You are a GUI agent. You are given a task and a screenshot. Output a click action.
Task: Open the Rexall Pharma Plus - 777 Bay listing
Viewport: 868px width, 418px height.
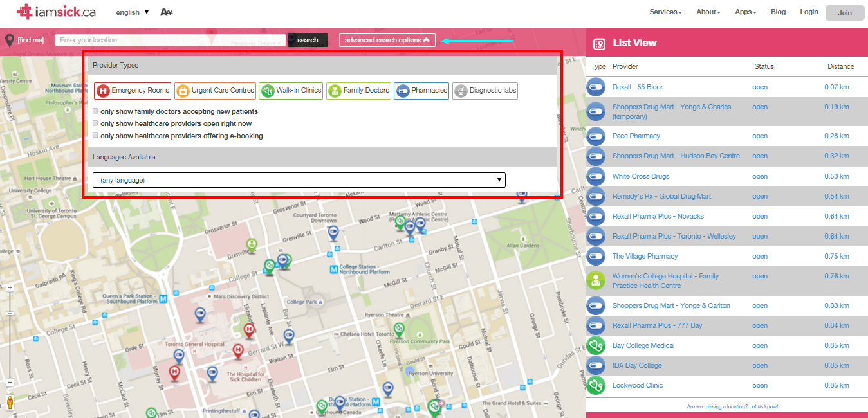658,325
